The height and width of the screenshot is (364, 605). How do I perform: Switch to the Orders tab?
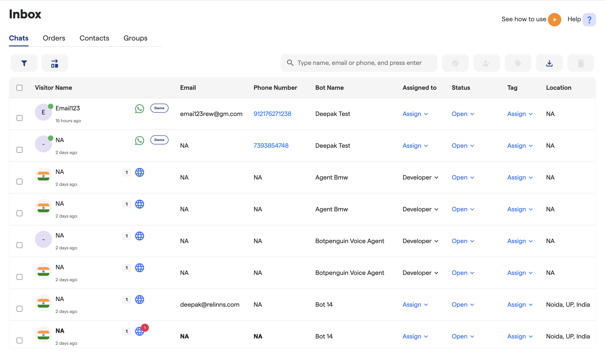(x=54, y=38)
